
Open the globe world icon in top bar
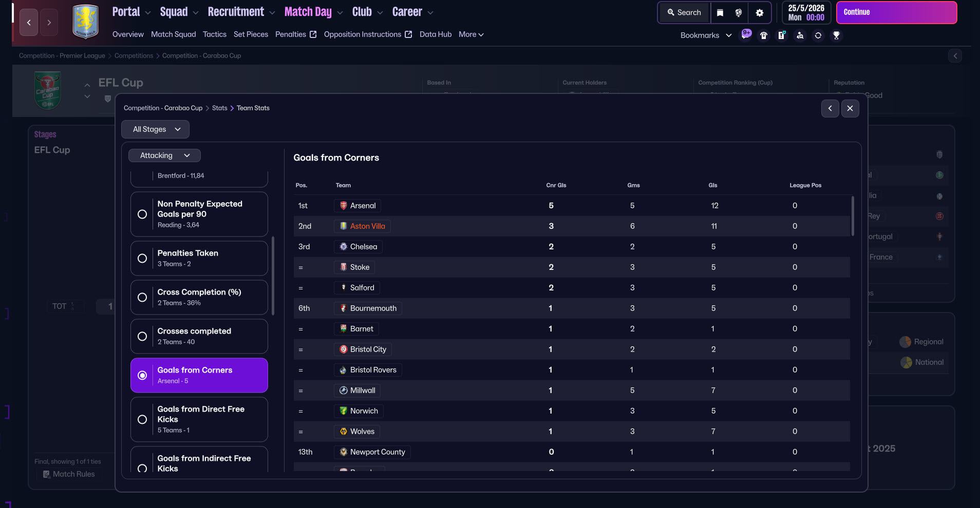[x=739, y=13]
